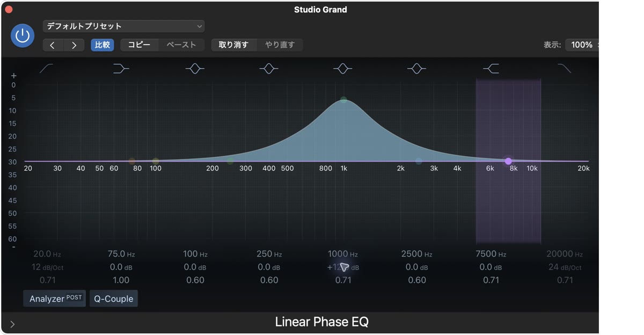Click gain value under 250 Hz
This screenshot has width=644, height=335.
pyautogui.click(x=269, y=267)
